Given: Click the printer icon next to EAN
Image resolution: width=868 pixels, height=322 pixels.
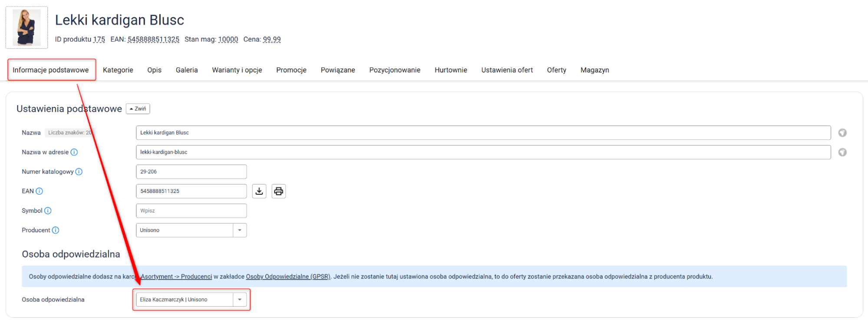Looking at the screenshot, I should 278,191.
